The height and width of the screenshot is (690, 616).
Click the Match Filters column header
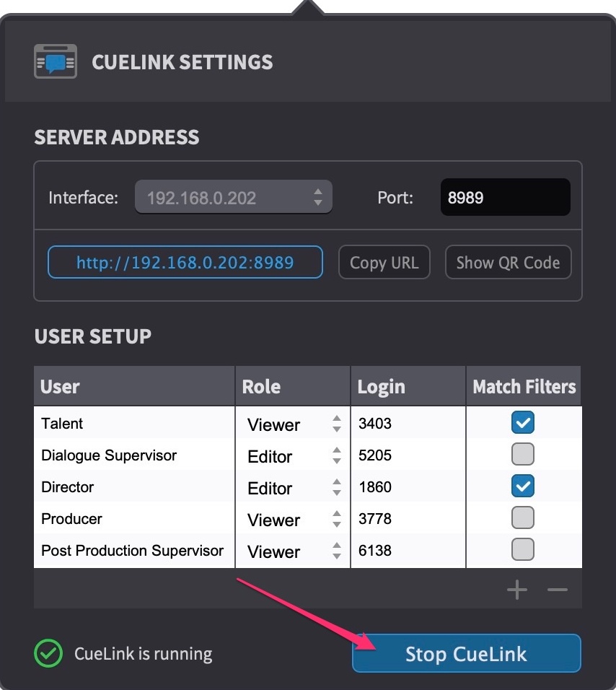tap(524, 386)
